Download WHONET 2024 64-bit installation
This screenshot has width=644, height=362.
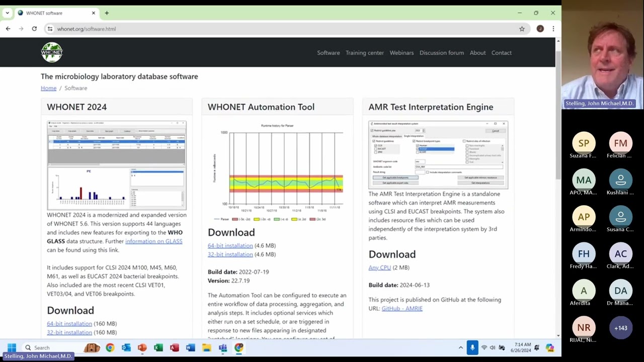[69, 324]
